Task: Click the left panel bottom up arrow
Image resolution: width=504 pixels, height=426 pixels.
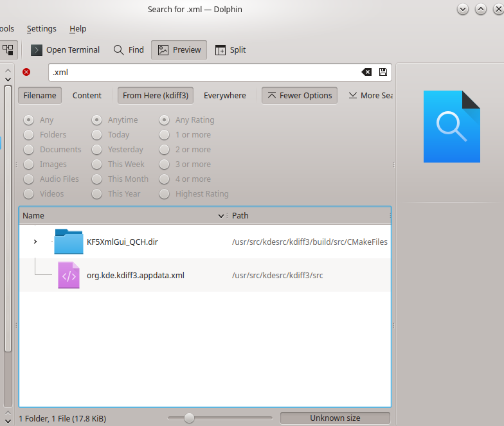Action: pos(8,413)
